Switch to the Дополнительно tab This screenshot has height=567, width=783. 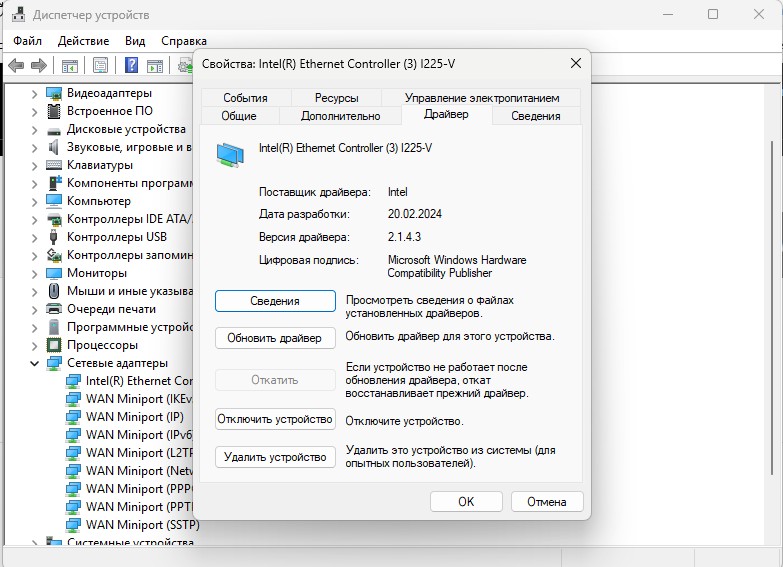[x=341, y=116]
